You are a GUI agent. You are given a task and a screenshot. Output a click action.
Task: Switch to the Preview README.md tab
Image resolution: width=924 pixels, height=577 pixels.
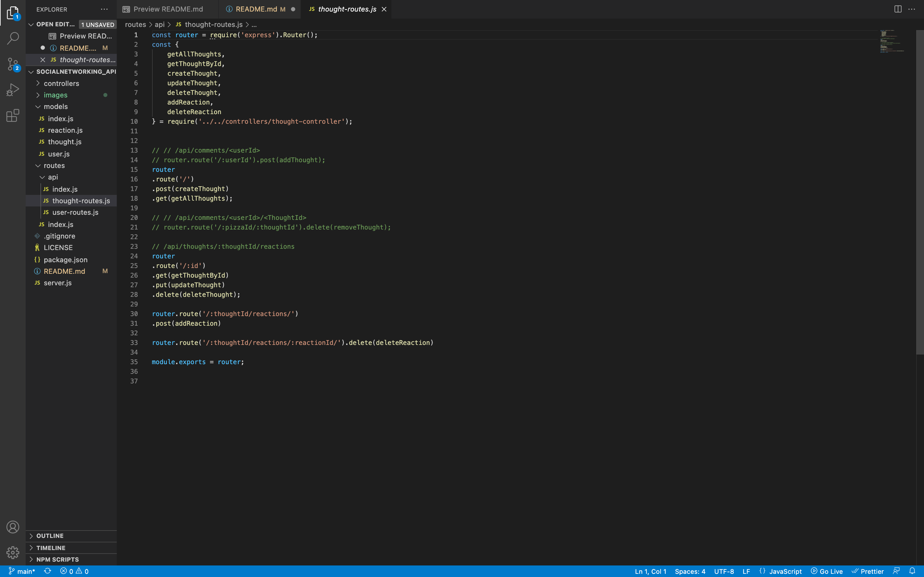168,9
